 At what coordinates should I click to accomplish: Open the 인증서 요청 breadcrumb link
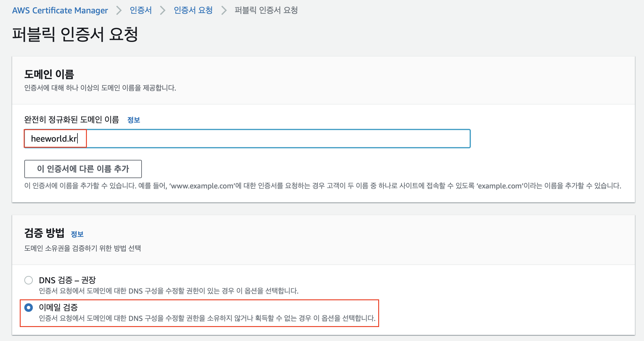pyautogui.click(x=193, y=10)
